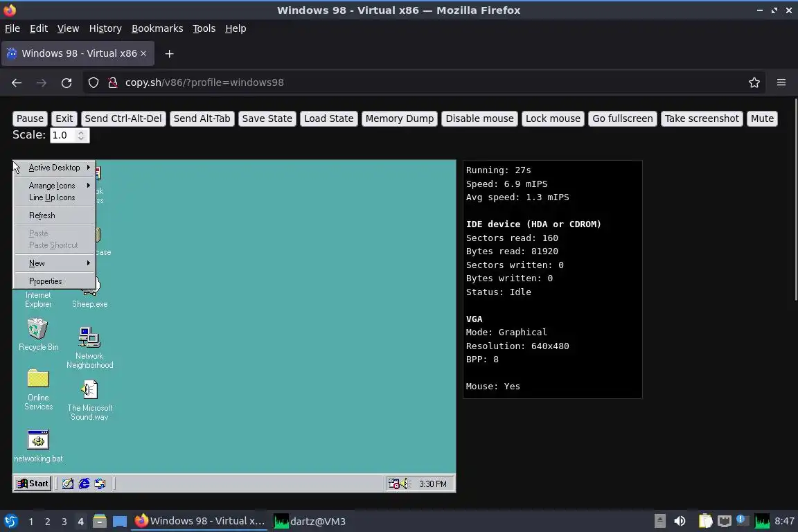The image size is (798, 532).
Task: Launch Internet Explorer from quick launch
Action: [84, 484]
